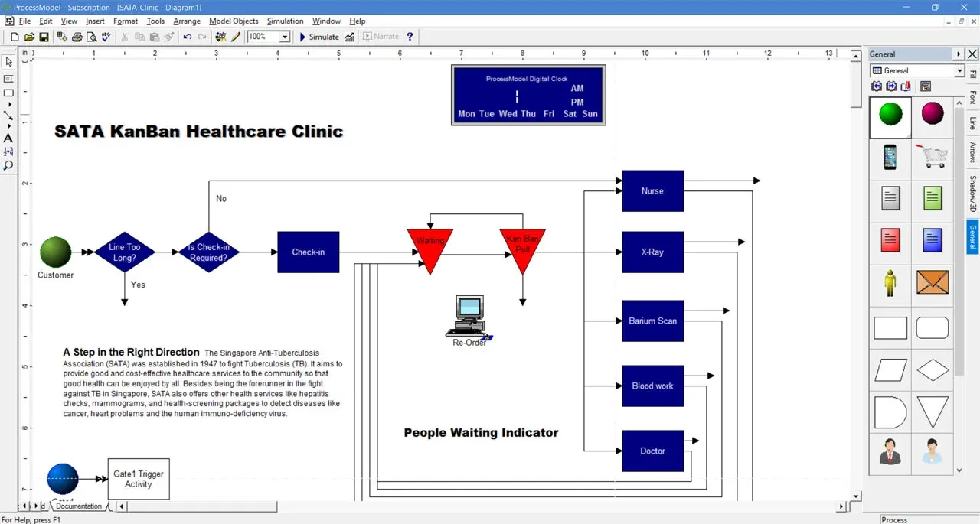Open the zoom percentage dropdown
980x524 pixels.
tap(285, 37)
